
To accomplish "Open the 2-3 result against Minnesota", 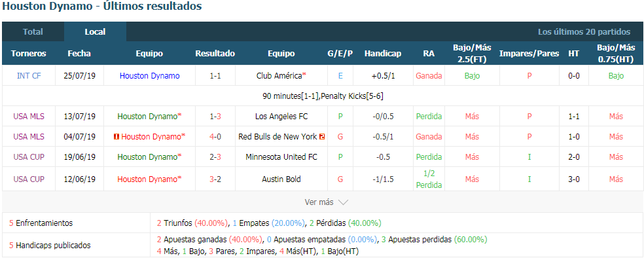I will click(x=215, y=157).
